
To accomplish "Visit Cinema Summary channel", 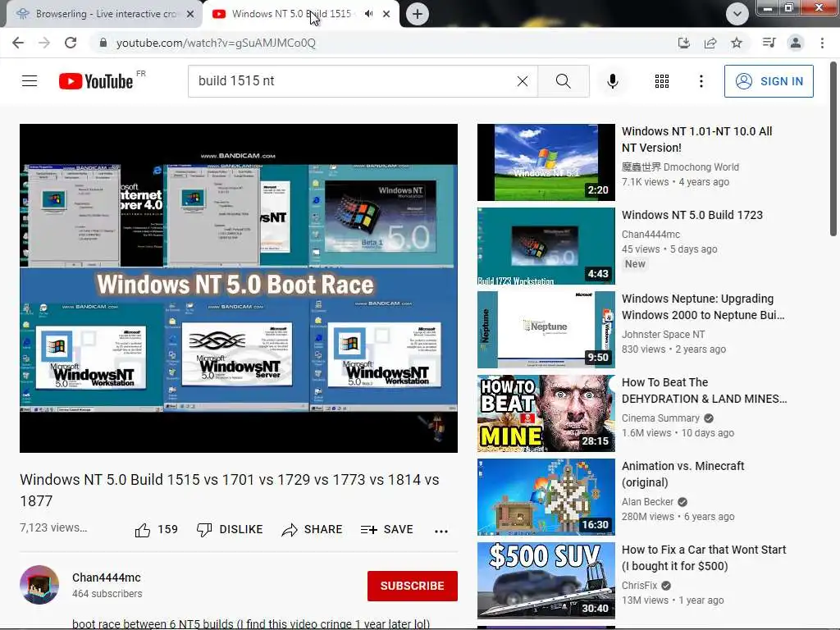I will click(x=660, y=418).
